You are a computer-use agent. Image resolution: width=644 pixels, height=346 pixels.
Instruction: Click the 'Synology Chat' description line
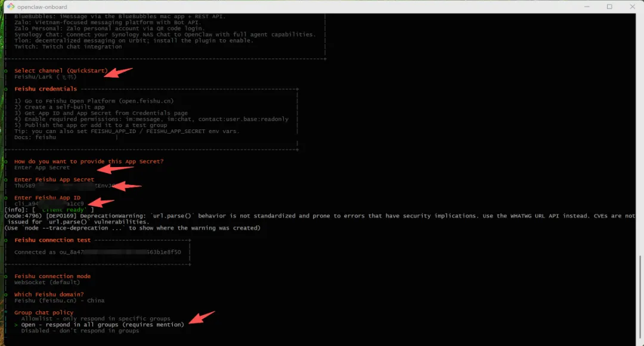coord(165,35)
